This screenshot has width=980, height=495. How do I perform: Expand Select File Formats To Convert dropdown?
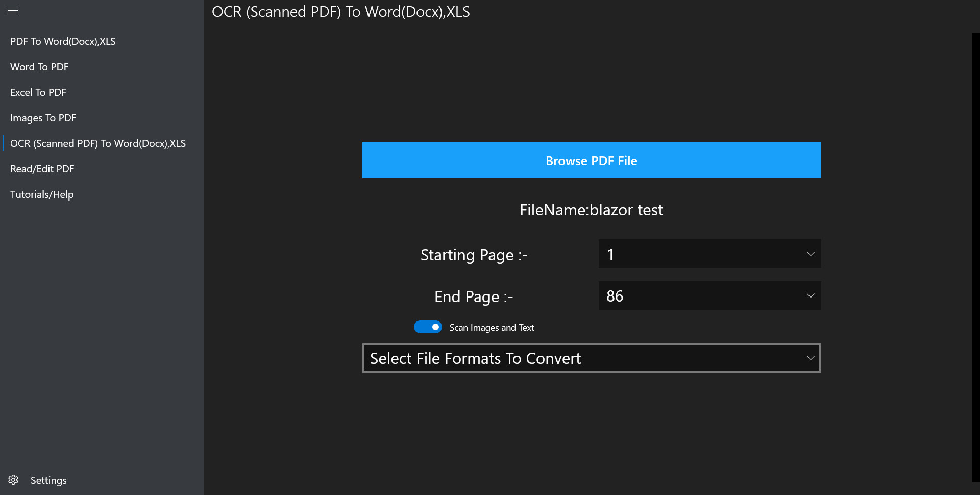pyautogui.click(x=591, y=358)
